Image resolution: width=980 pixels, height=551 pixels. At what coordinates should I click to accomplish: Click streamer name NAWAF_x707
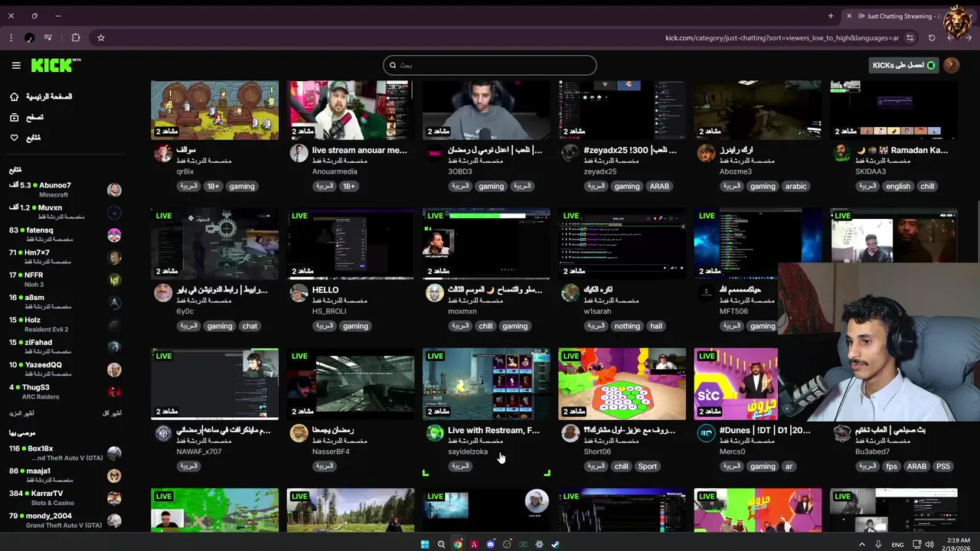(198, 452)
